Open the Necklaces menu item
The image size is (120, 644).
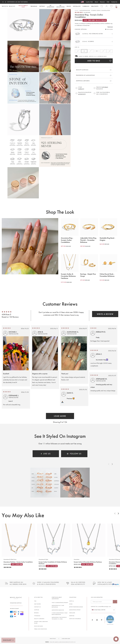77,6
